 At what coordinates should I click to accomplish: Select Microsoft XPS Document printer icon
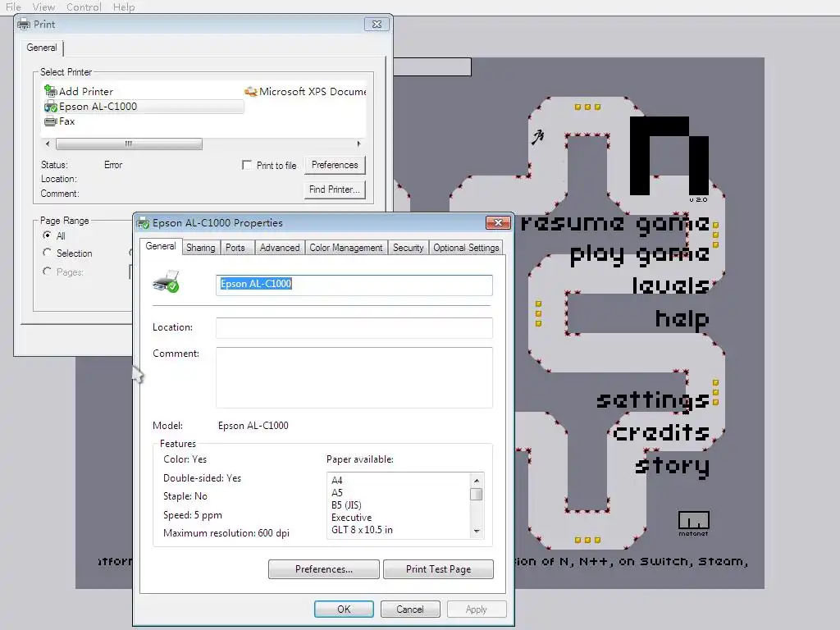click(x=251, y=92)
